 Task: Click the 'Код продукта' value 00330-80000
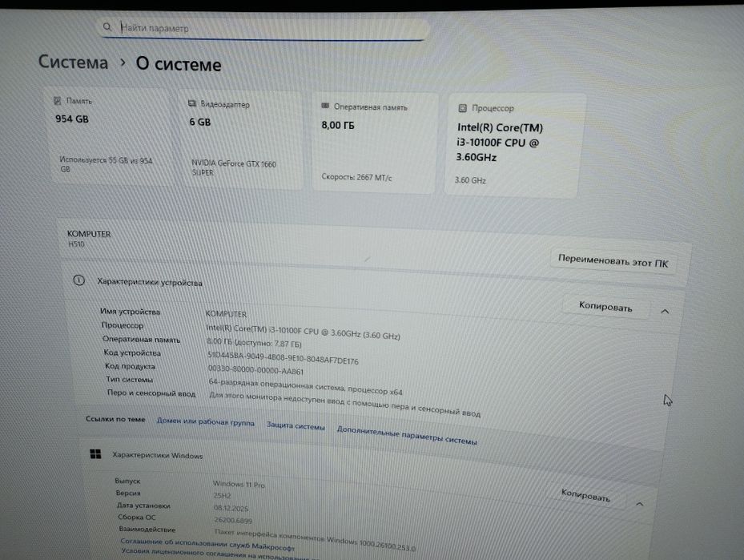255,369
